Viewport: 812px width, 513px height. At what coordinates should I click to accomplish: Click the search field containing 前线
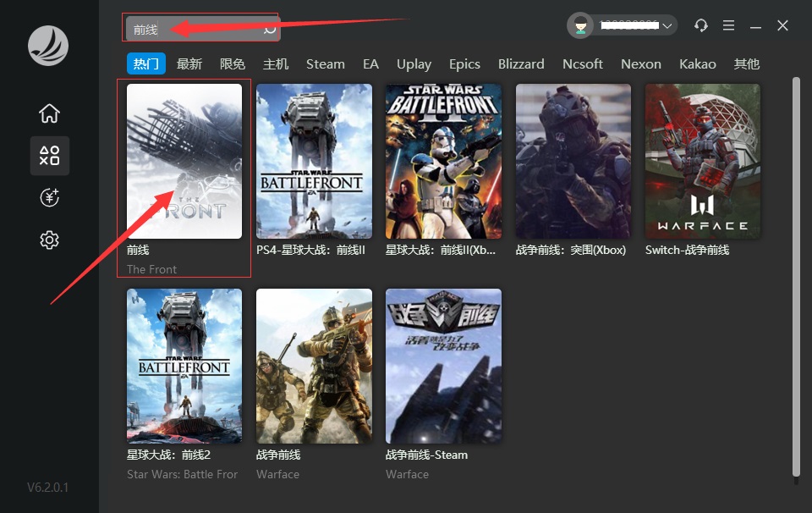(202, 29)
